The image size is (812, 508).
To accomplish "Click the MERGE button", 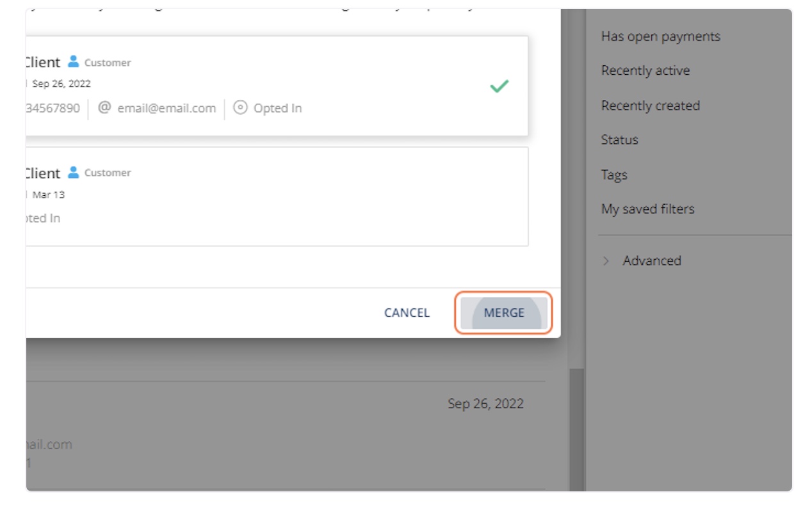I will [x=503, y=313].
